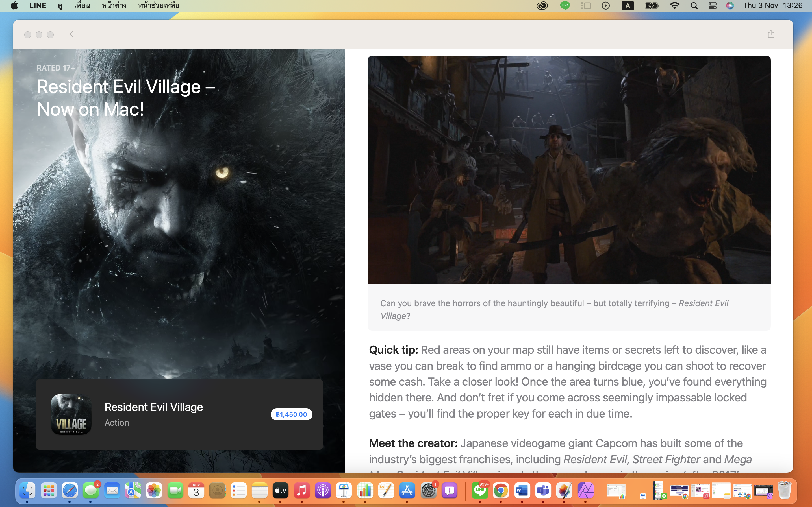Click the Resident Evil Village gameplay screenshot
This screenshot has width=812, height=507.
coord(569,170)
